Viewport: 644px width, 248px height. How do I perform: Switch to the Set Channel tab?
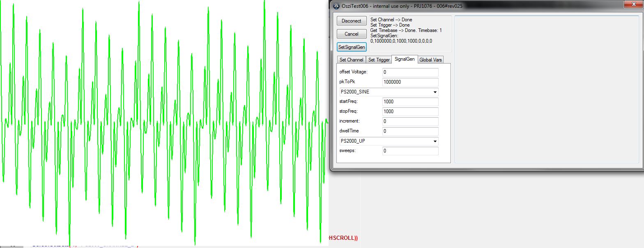point(351,60)
